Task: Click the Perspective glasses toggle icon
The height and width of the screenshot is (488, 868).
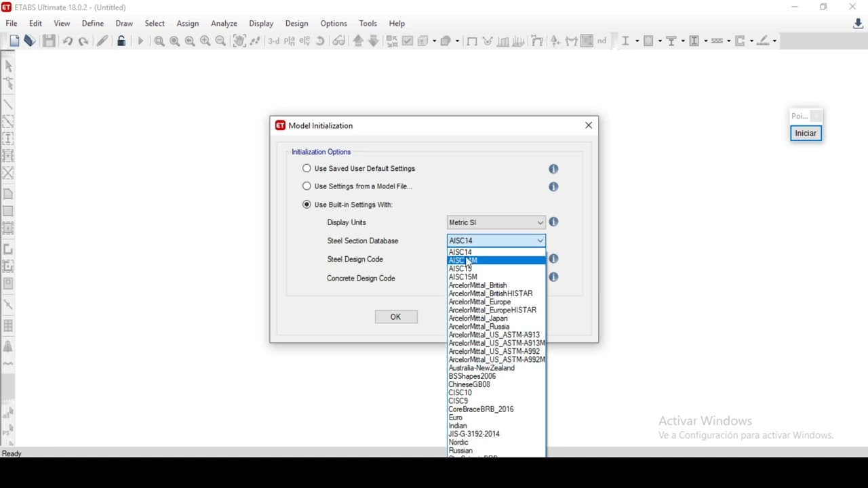Action: (339, 41)
